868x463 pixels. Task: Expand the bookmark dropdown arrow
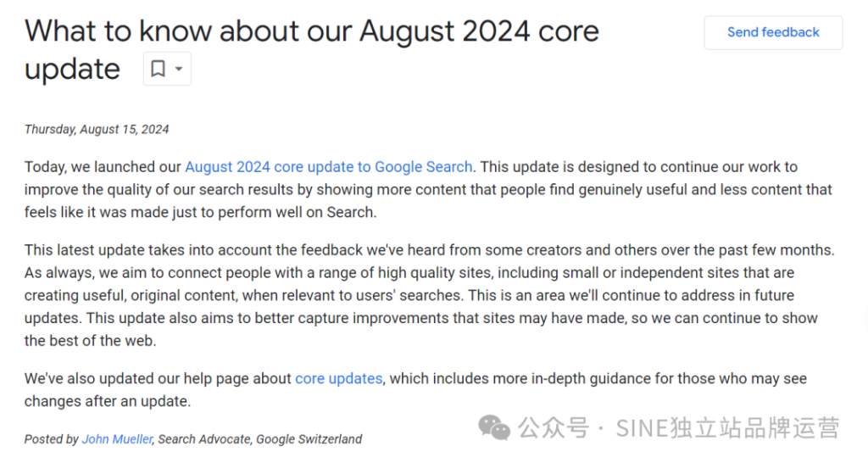pyautogui.click(x=179, y=70)
